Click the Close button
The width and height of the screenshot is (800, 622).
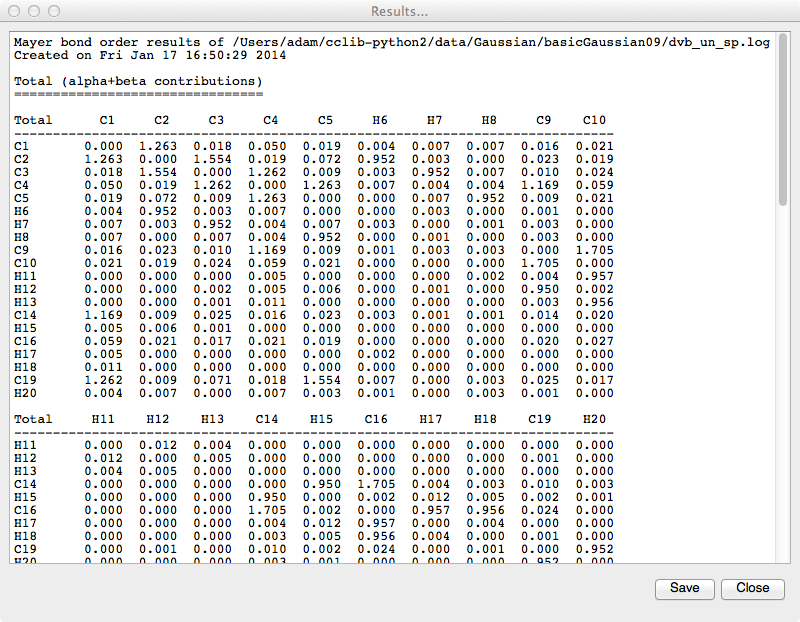coord(752,588)
